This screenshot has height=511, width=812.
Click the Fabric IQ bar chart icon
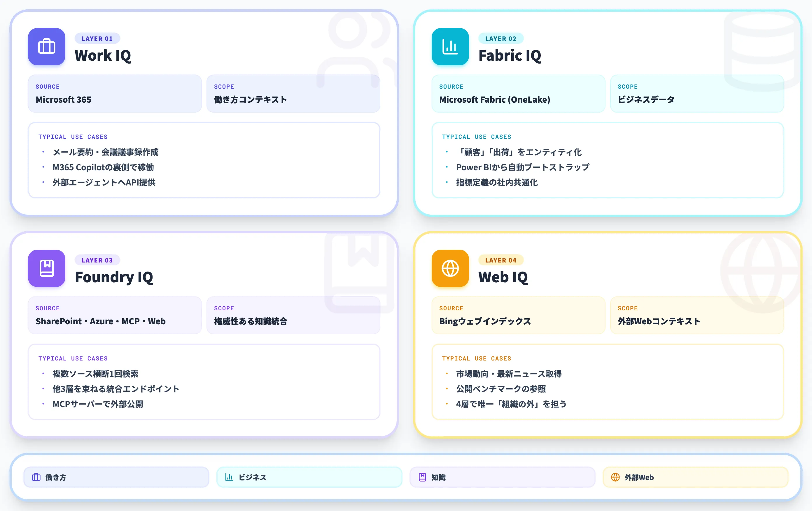pyautogui.click(x=450, y=47)
